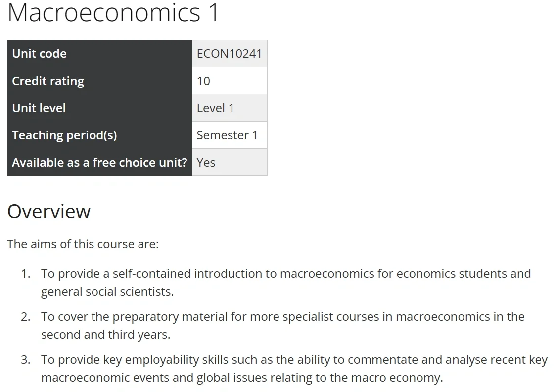Select the Semester 1 value cell
The height and width of the screenshot is (392, 557).
pos(227,135)
